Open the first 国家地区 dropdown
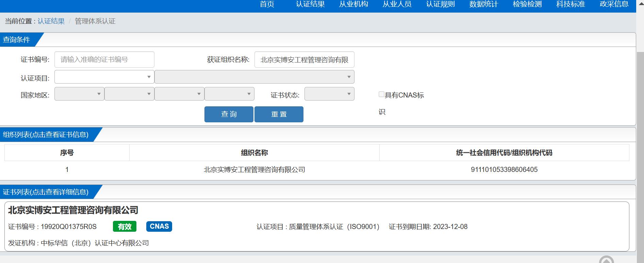 point(79,94)
